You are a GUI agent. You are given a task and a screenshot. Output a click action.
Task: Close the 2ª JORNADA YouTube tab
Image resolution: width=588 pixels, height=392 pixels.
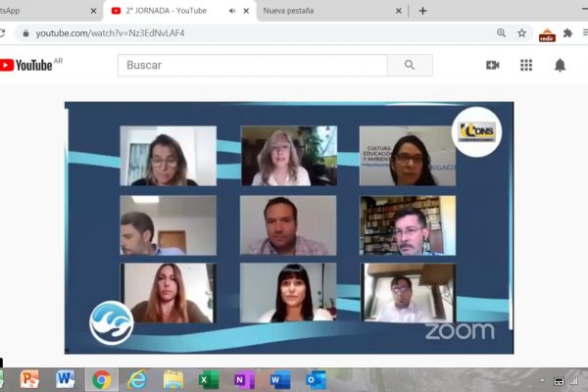pos(246,11)
